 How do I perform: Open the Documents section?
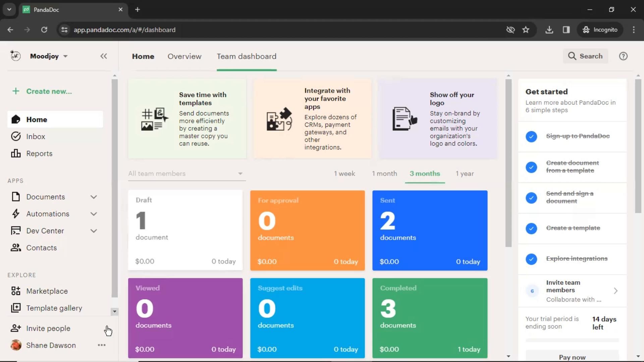46,197
